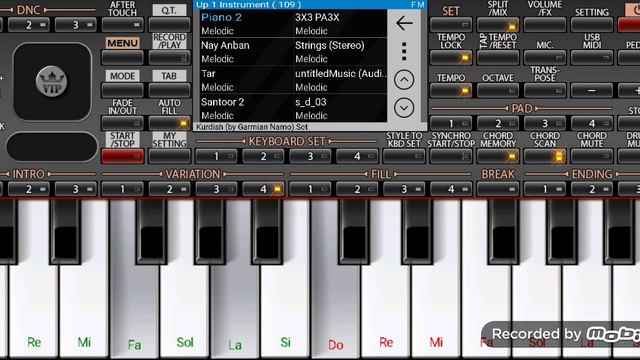Tap the MODE button
The width and height of the screenshot is (640, 360).
pyautogui.click(x=122, y=90)
